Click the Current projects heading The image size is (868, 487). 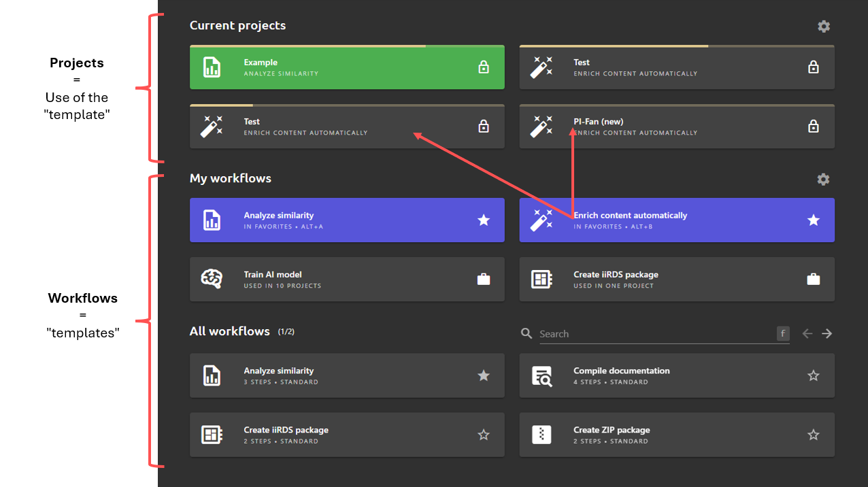coord(237,26)
